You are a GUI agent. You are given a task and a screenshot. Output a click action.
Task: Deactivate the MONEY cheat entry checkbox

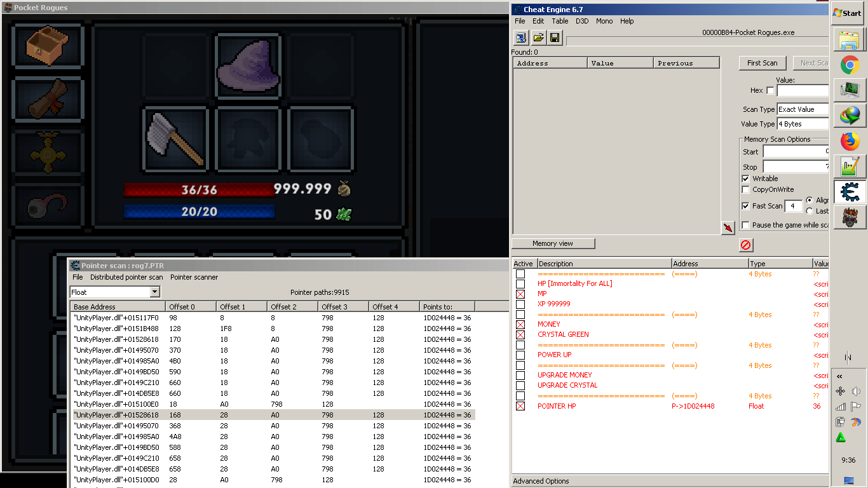[x=520, y=325]
